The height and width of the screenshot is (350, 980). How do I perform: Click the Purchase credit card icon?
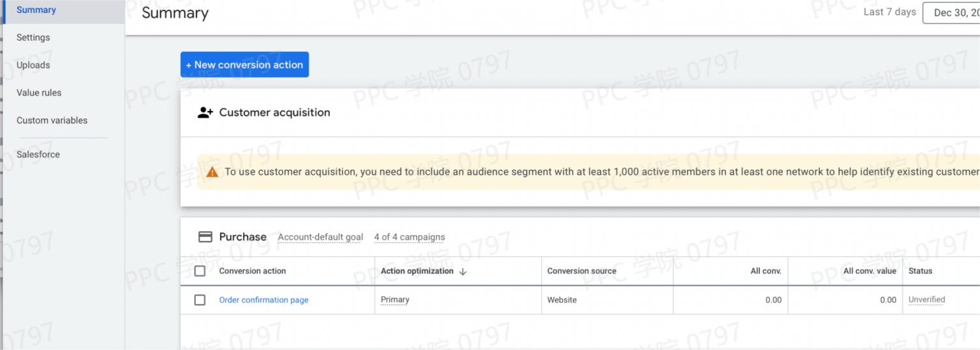pos(205,237)
